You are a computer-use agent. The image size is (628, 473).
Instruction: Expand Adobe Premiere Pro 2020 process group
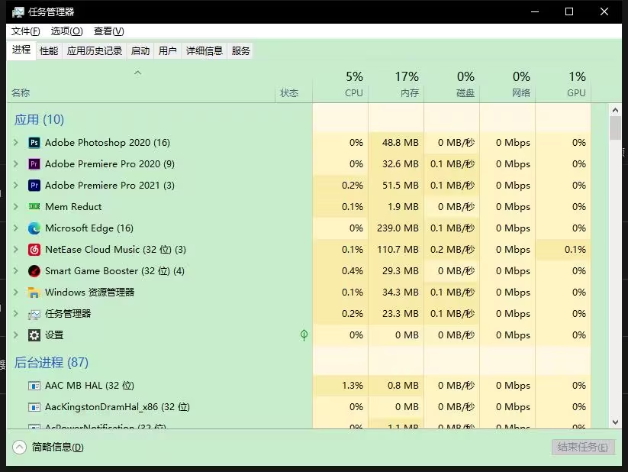click(x=16, y=164)
